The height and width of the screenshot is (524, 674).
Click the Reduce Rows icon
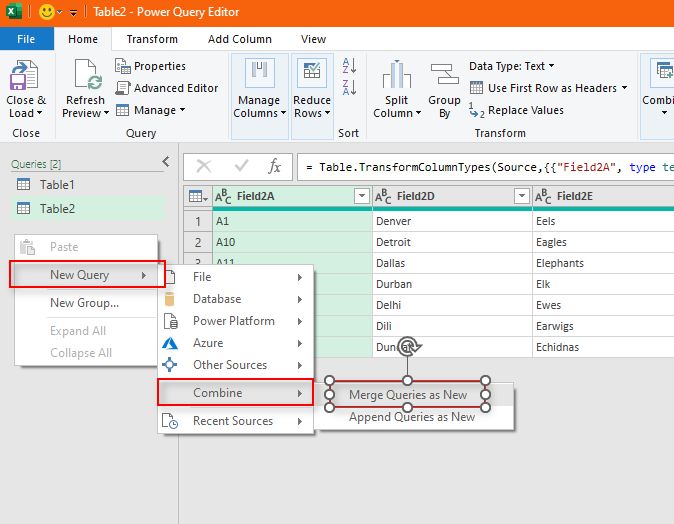(x=312, y=73)
